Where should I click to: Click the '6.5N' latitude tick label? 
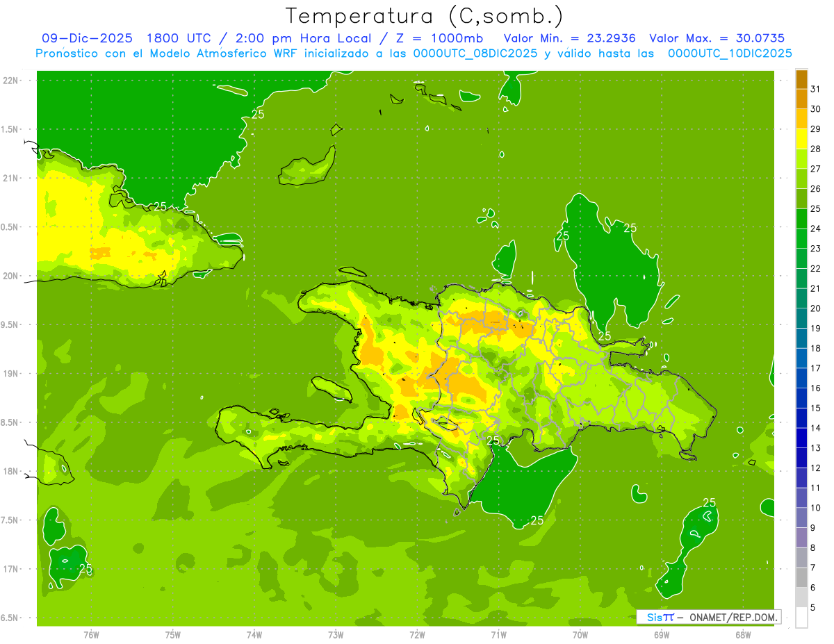coord(10,618)
